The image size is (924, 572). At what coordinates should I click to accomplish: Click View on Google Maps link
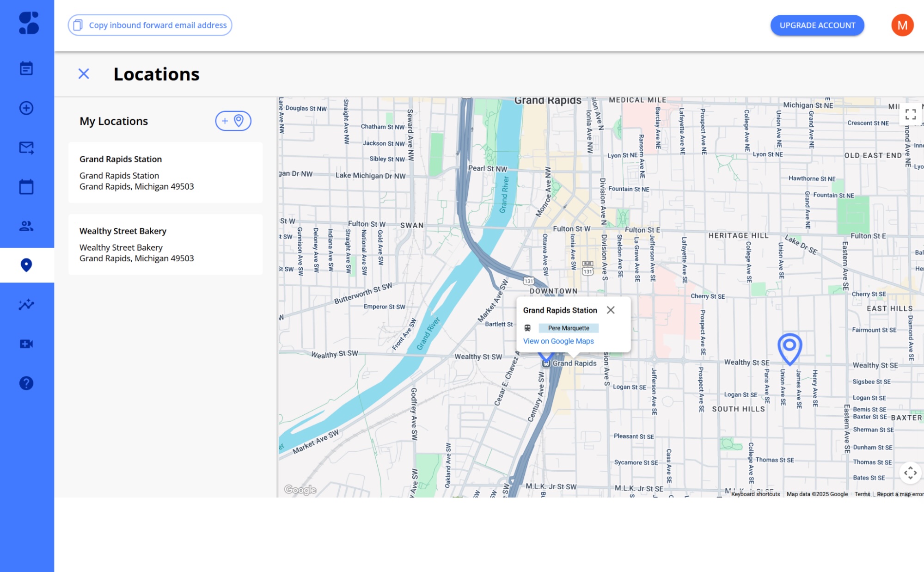558,341
